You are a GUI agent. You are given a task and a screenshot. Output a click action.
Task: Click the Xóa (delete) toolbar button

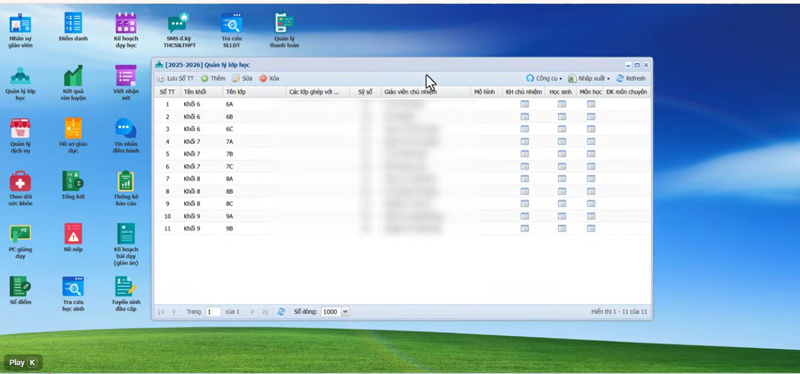click(269, 79)
